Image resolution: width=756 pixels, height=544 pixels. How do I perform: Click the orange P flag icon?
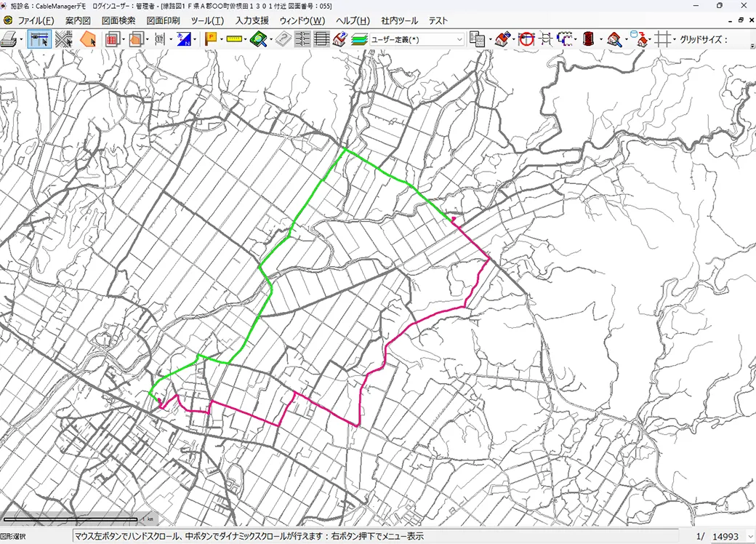[211, 39]
